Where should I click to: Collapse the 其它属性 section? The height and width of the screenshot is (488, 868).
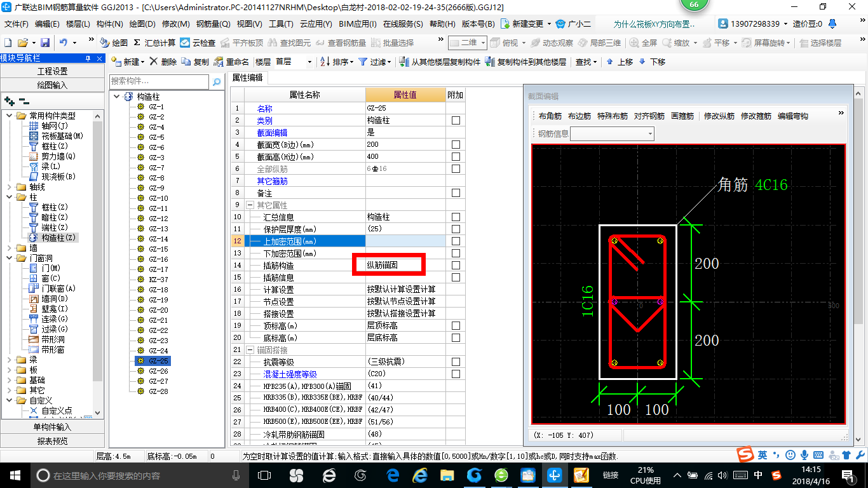pyautogui.click(x=250, y=206)
